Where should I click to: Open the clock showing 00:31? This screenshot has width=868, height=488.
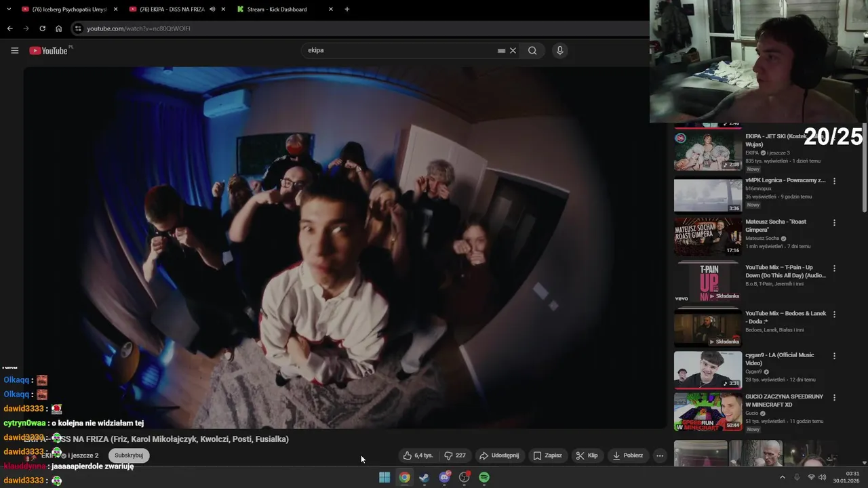click(x=852, y=474)
